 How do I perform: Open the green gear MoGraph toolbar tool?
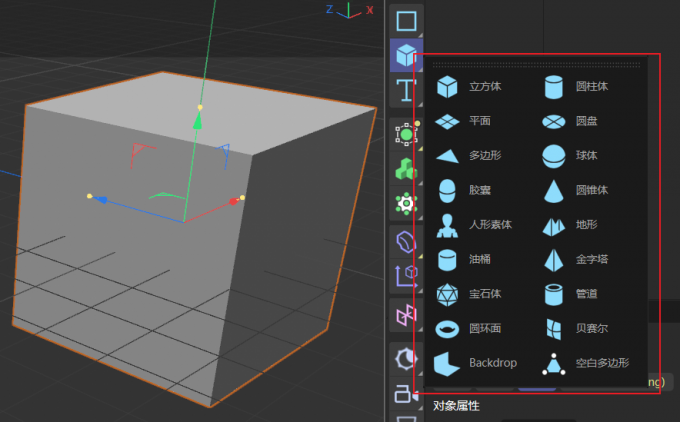(406, 203)
